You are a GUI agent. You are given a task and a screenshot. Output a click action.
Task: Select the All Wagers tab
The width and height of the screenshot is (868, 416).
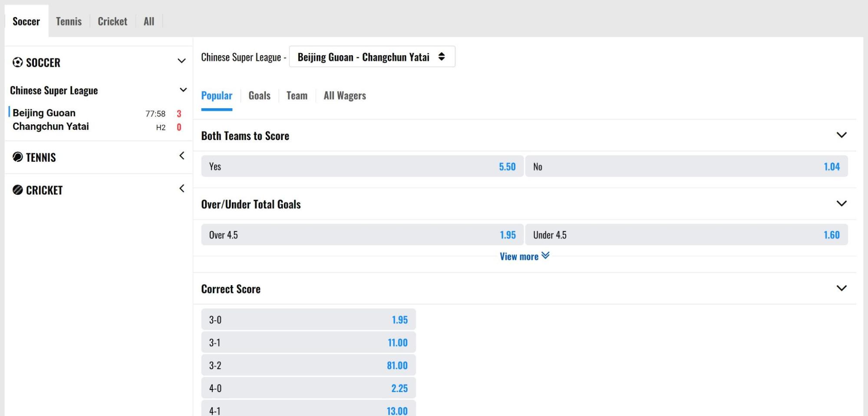[x=345, y=96]
